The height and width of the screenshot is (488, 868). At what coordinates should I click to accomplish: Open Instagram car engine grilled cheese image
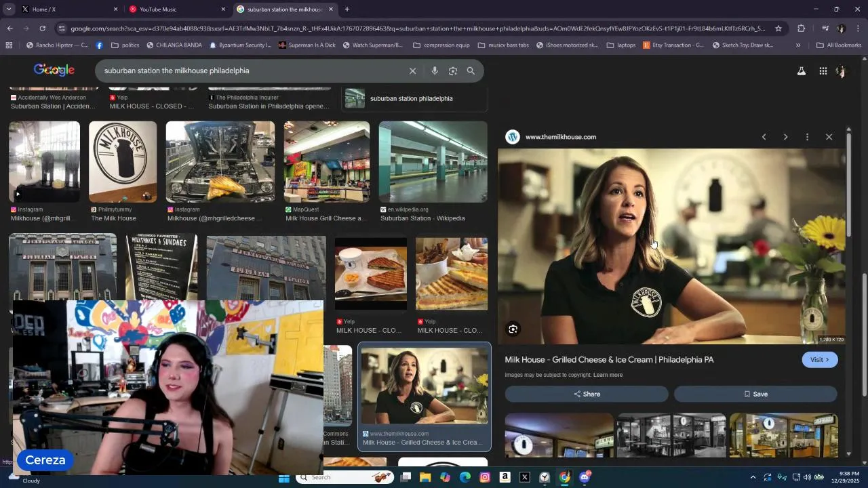coord(220,162)
